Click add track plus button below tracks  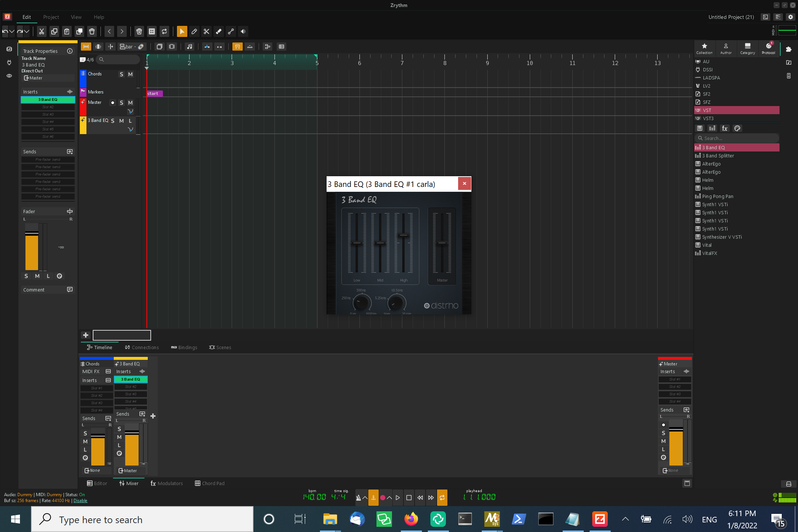point(86,335)
